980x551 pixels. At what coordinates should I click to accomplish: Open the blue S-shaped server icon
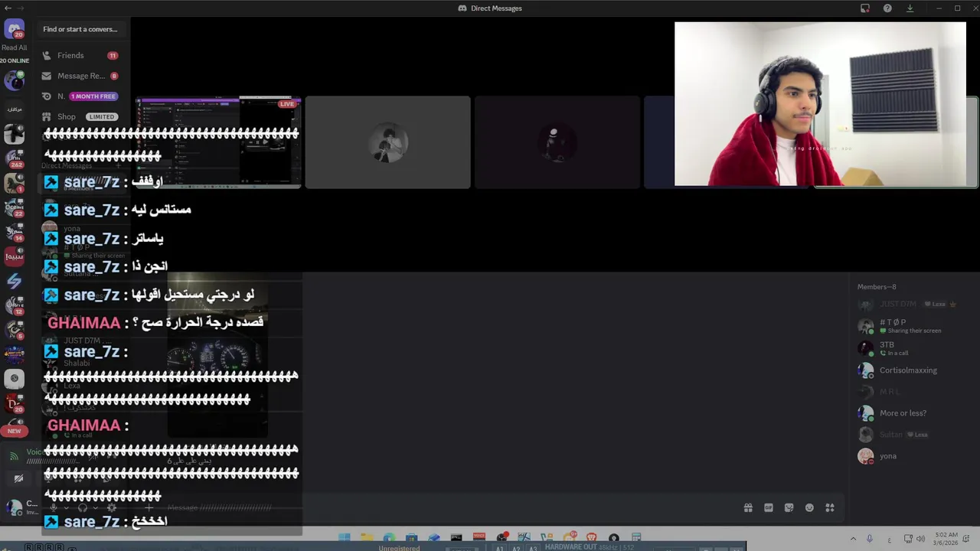point(14,281)
